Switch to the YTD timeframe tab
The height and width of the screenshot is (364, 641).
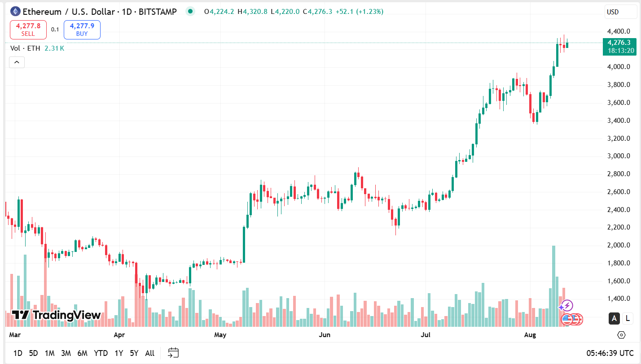101,353
